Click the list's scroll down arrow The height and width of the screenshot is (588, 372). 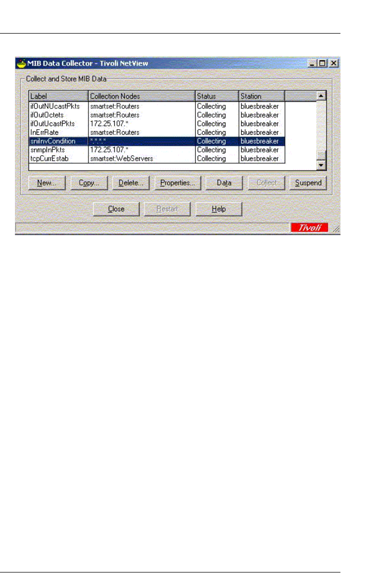coord(321,165)
